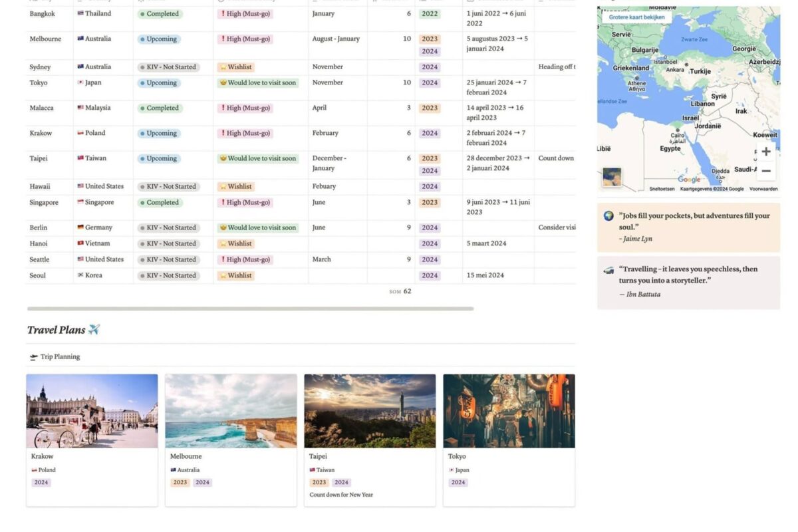The image size is (798, 532).
Task: Click Grotere kaart bekijken link
Action: [x=636, y=17]
